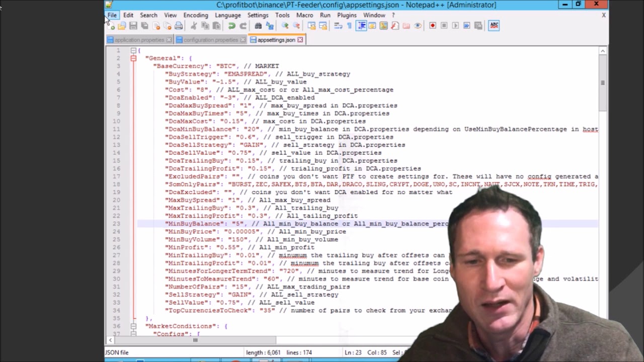The image size is (644, 362).
Task: Collapse the "Configs" fold marker on line 37
Action: (x=133, y=334)
